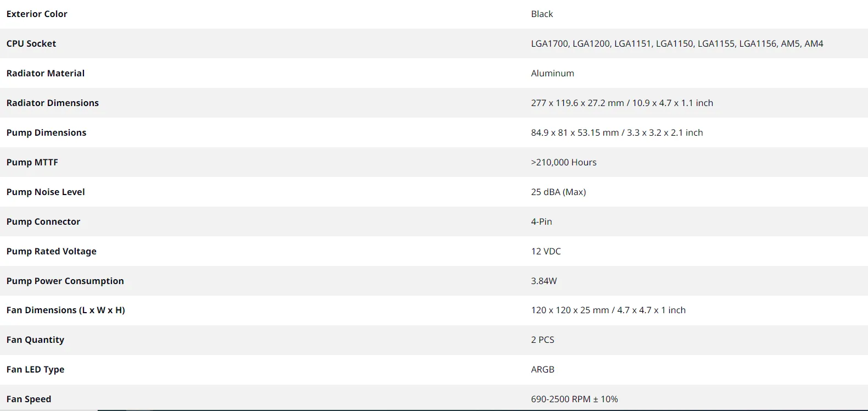The height and width of the screenshot is (411, 868).
Task: Click the CPU Socket row label
Action: 31,43
